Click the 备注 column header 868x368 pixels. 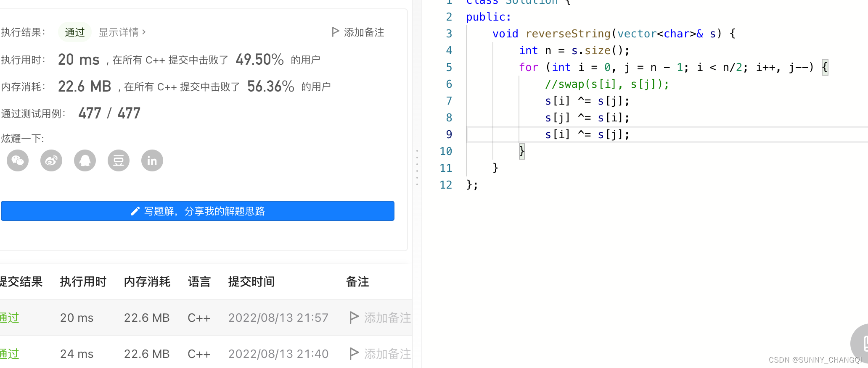pos(357,281)
